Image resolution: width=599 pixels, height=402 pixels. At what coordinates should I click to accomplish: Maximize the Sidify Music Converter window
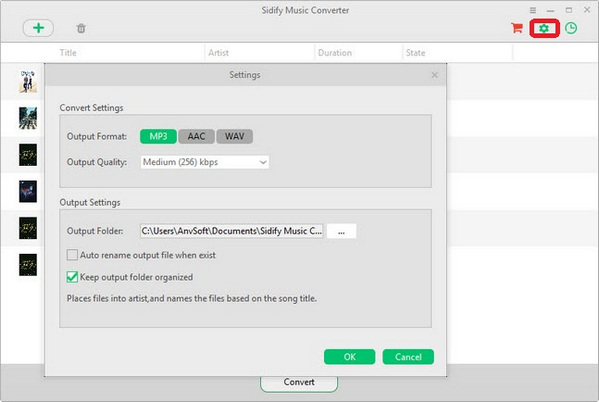click(x=569, y=10)
